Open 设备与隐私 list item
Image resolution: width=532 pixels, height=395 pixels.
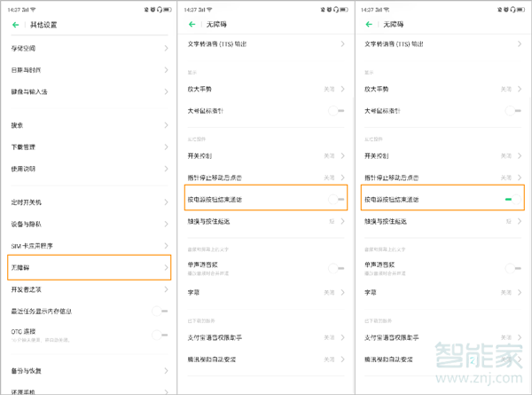31,224
